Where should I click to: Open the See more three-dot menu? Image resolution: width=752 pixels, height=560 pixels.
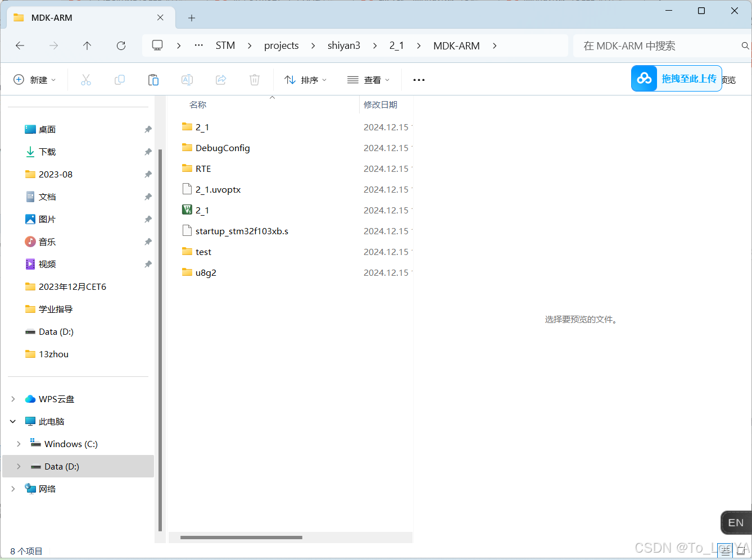coord(419,80)
